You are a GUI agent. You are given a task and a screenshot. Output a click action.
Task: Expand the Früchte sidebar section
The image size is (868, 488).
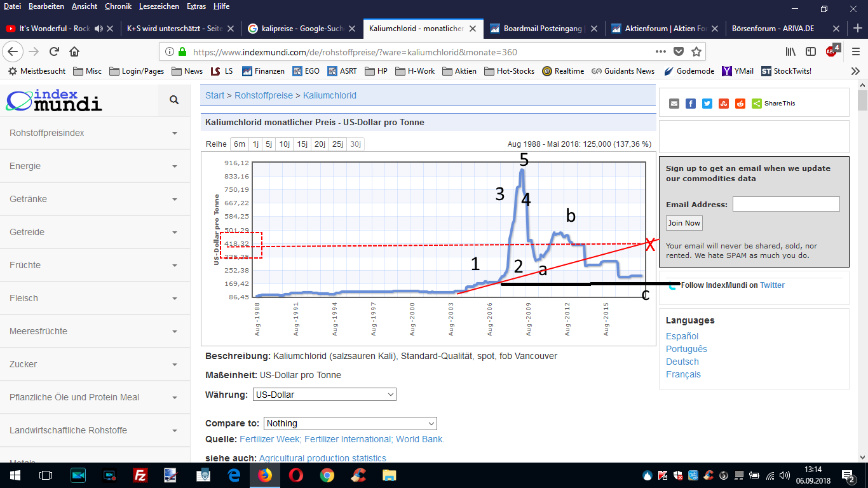tap(95, 266)
